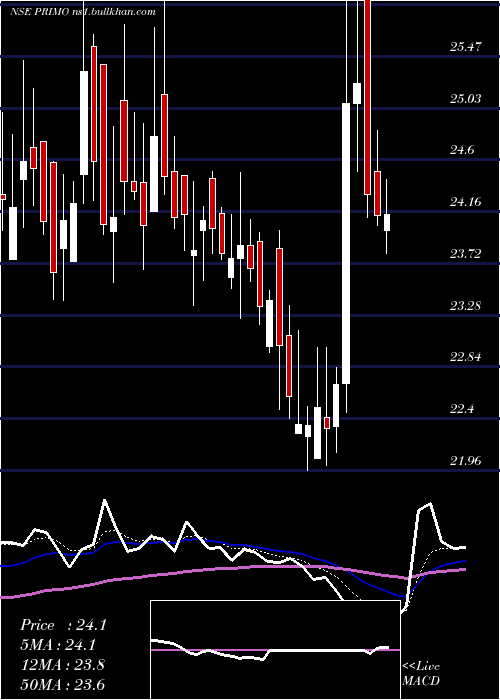
Task: Click the 22.84 price axis label
Action: pyautogui.click(x=466, y=357)
